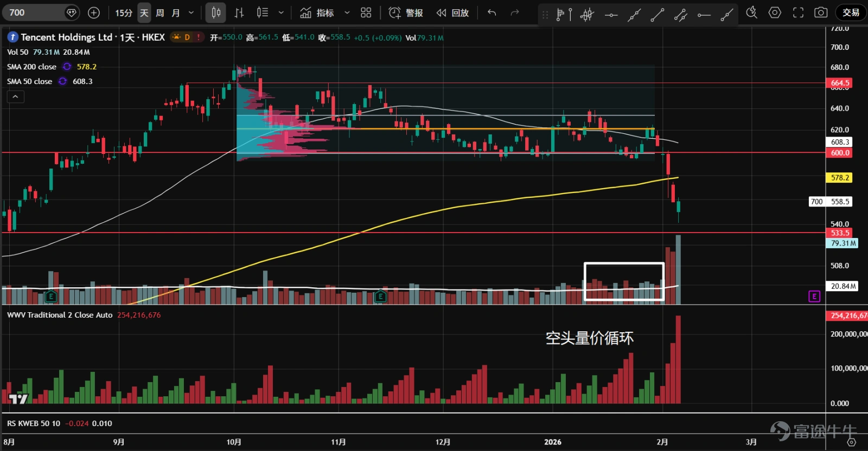
Task: Click the 533.5 red price label
Action: (840, 233)
